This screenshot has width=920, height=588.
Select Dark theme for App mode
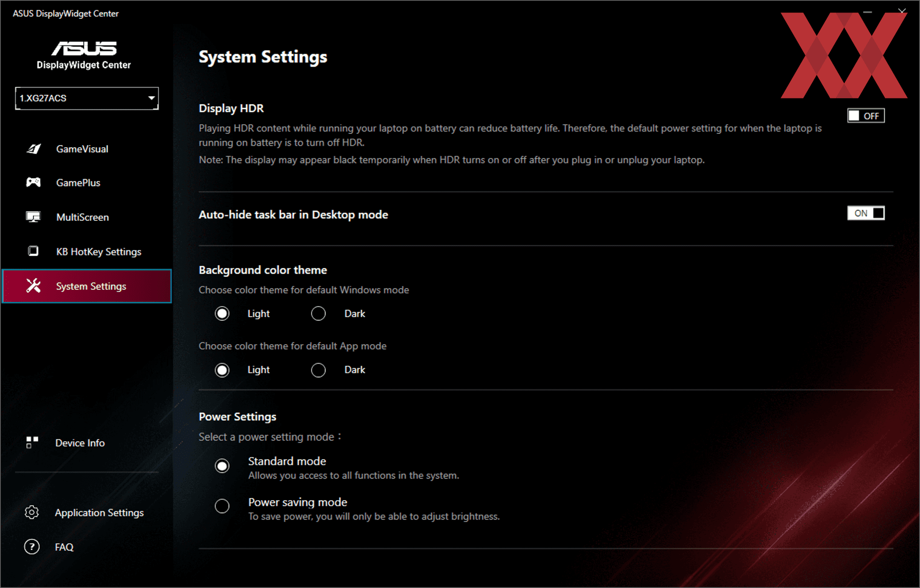tap(318, 370)
